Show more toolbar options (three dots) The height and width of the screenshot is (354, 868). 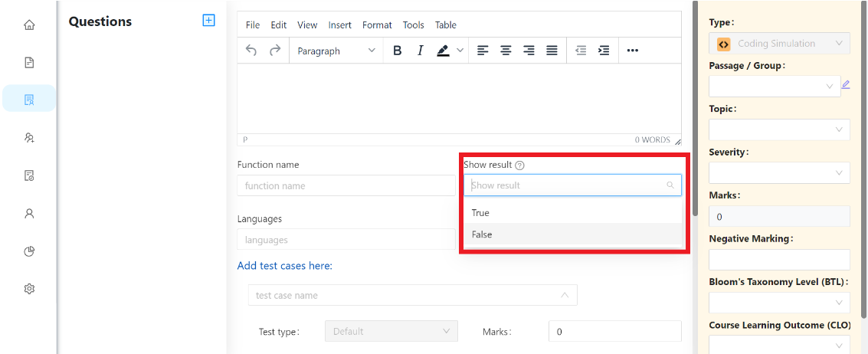[632, 51]
